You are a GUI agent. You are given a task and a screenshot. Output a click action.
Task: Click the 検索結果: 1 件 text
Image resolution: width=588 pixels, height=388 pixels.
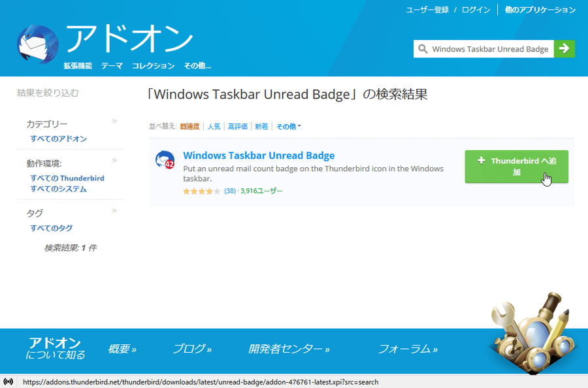[71, 248]
